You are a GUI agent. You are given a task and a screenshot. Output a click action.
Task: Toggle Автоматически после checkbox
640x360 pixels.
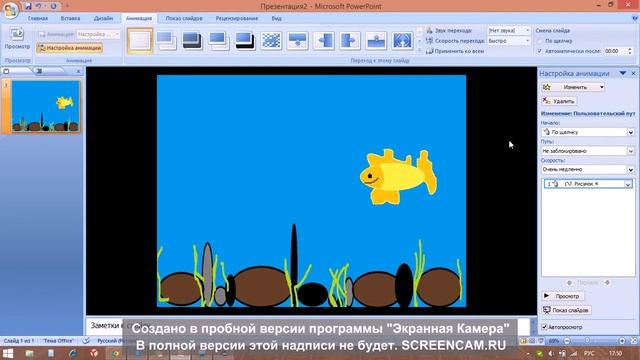click(540, 51)
